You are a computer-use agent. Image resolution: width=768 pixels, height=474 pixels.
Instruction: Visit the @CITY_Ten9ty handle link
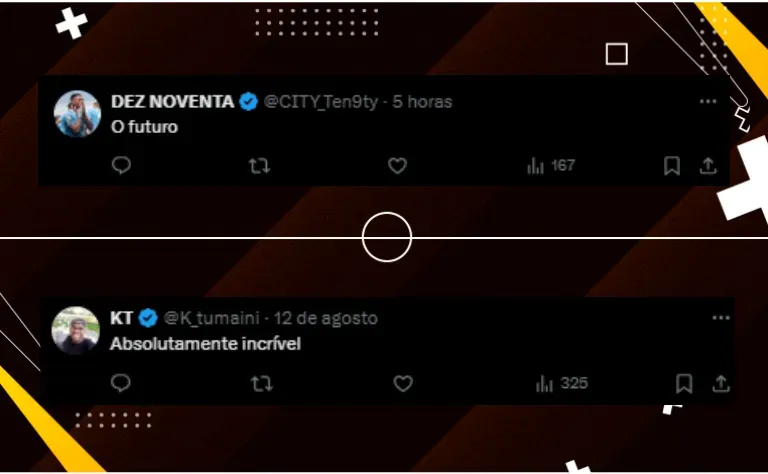[321, 102]
